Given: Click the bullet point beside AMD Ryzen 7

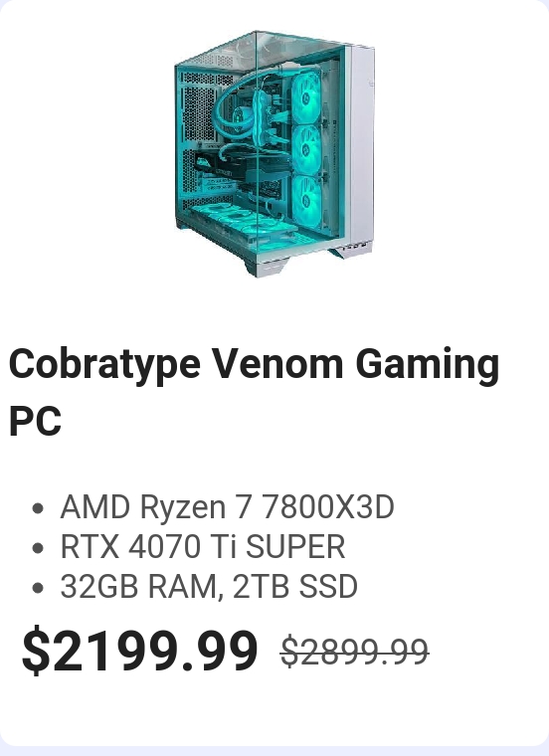Looking at the screenshot, I should [x=38, y=508].
